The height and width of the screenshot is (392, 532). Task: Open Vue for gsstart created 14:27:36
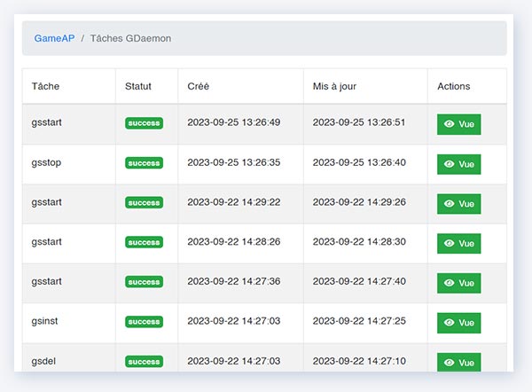tap(458, 283)
